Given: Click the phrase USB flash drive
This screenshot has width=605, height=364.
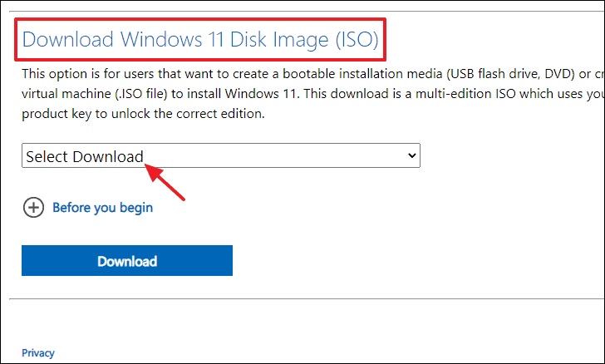Looking at the screenshot, I should pyautogui.click(x=493, y=74).
